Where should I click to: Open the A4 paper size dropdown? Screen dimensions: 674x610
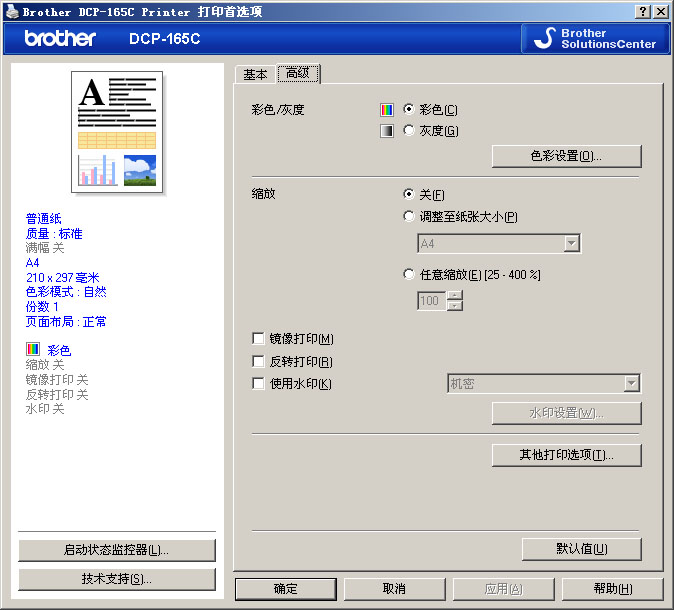click(571, 244)
